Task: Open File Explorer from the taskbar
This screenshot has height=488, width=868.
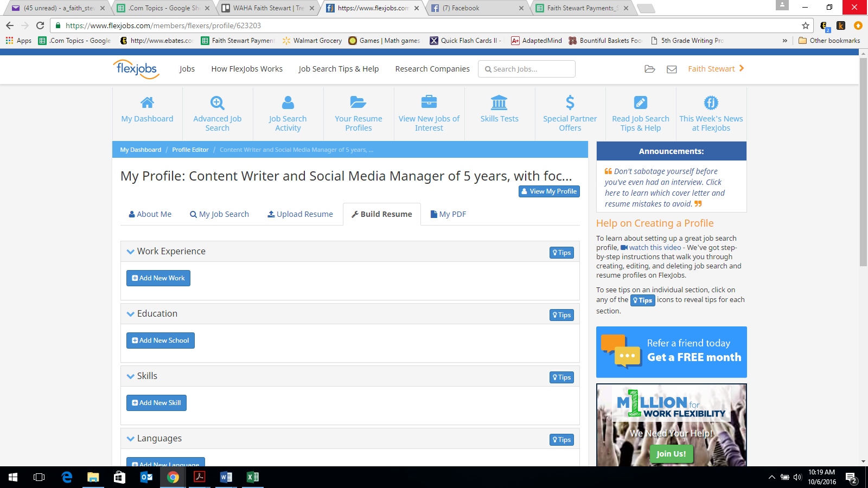Action: [x=93, y=477]
